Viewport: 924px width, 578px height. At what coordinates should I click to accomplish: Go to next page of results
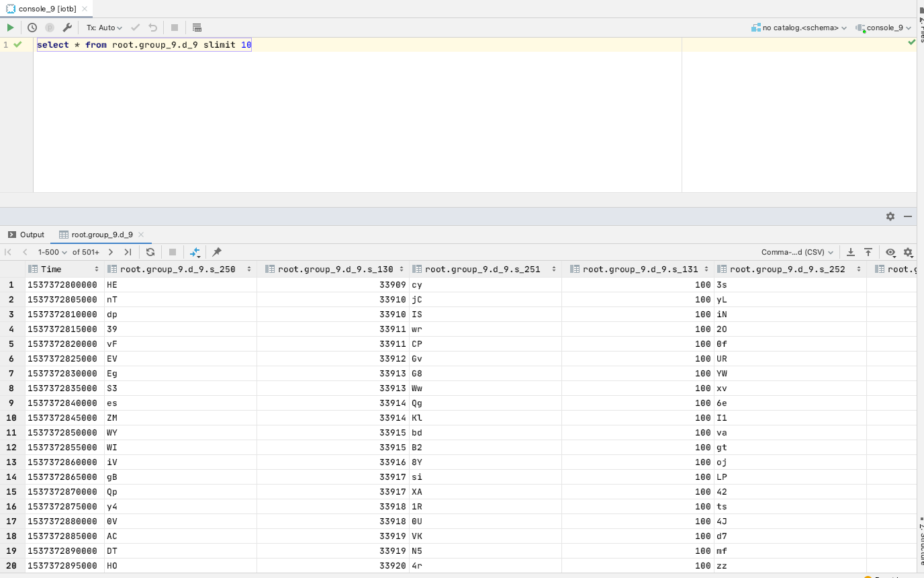coord(111,252)
